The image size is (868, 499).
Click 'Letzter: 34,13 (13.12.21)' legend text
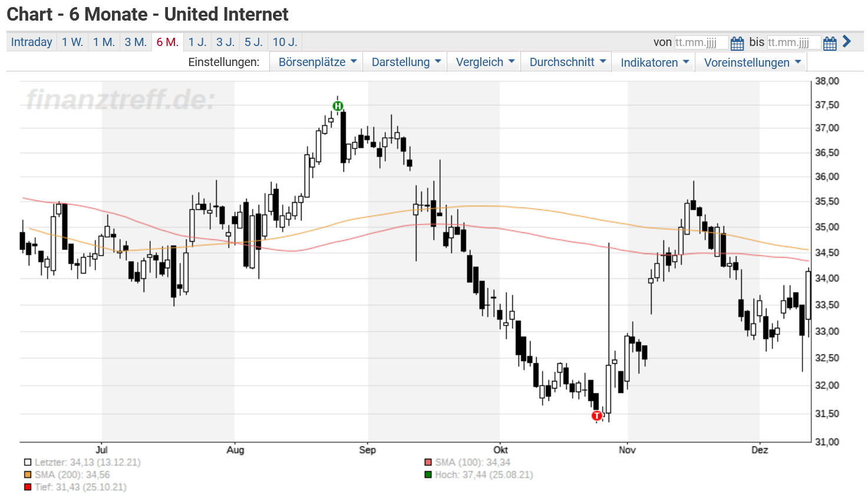88,462
